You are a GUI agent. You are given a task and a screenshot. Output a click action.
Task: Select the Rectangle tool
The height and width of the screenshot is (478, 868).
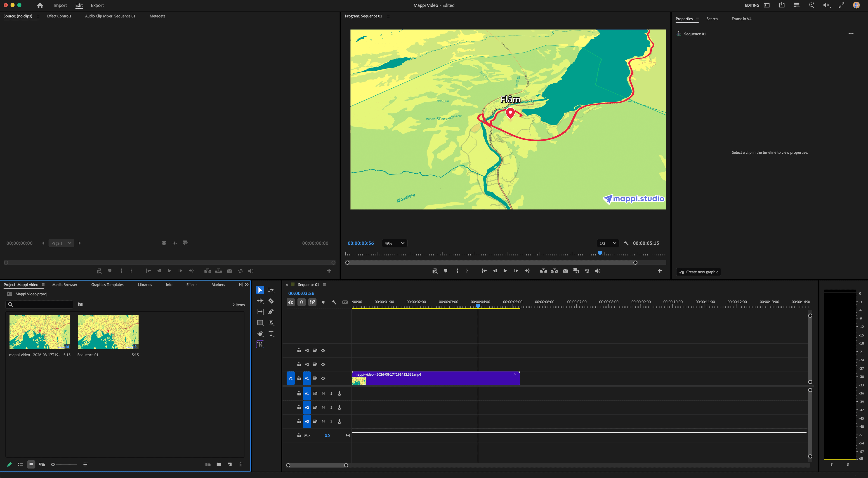tap(260, 322)
